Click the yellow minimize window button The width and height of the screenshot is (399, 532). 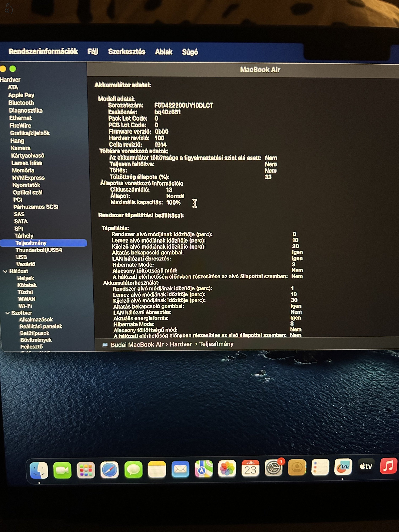click(3, 69)
